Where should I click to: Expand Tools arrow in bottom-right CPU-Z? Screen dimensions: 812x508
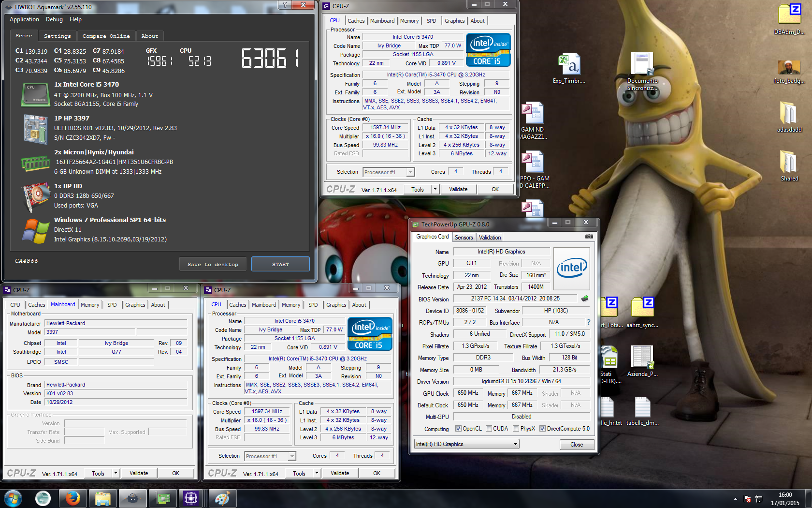[x=317, y=473]
